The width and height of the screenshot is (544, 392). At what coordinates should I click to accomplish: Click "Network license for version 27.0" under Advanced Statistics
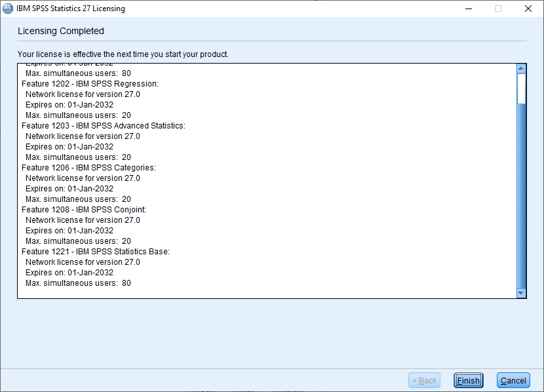click(x=83, y=136)
